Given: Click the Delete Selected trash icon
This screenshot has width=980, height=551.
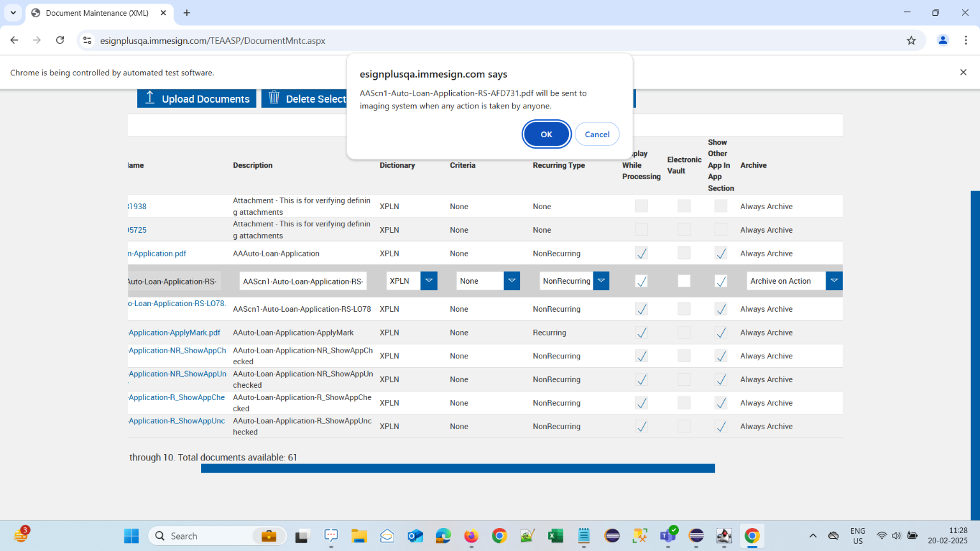Looking at the screenshot, I should click(274, 98).
